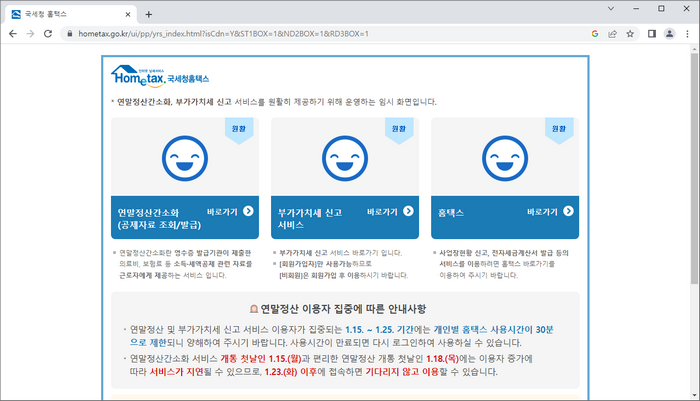Image resolution: width=700 pixels, height=401 pixels.
Task: Select the hometax.go.kr address bar URL
Action: (223, 34)
